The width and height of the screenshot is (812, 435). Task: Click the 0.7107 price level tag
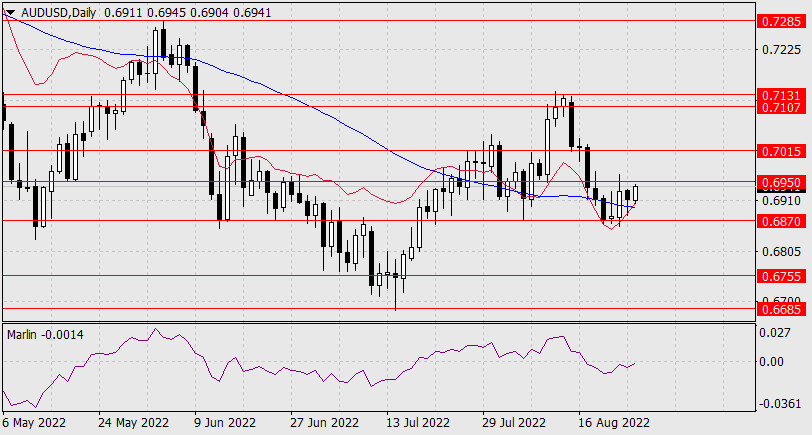click(x=778, y=106)
